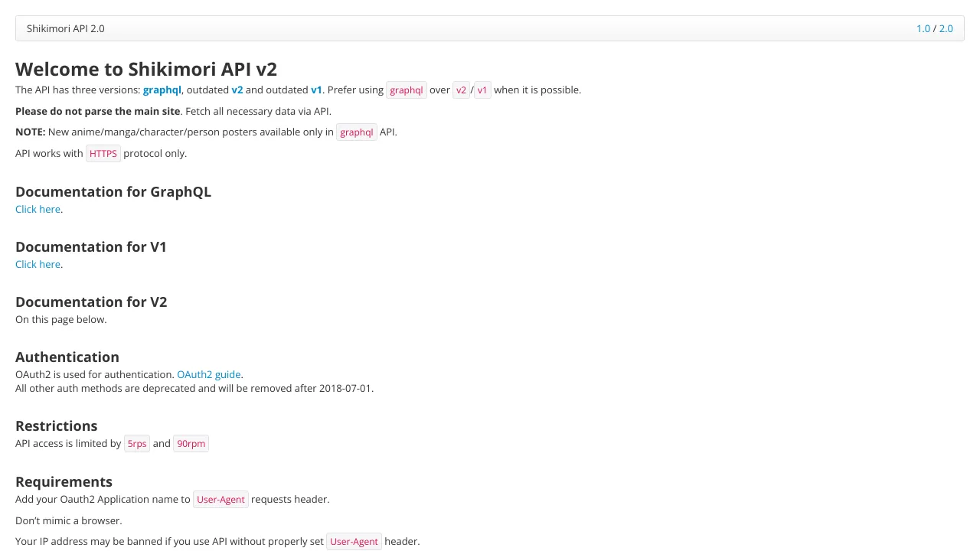Viewport: 980px width, 551px height.
Task: Click the 90rpm limit code tag
Action: click(x=191, y=444)
